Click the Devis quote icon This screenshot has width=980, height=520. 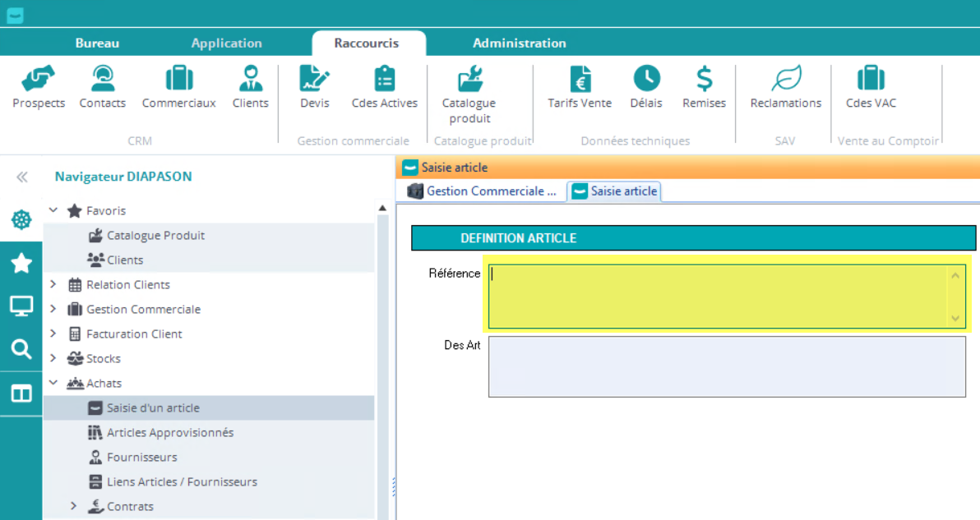[314, 80]
